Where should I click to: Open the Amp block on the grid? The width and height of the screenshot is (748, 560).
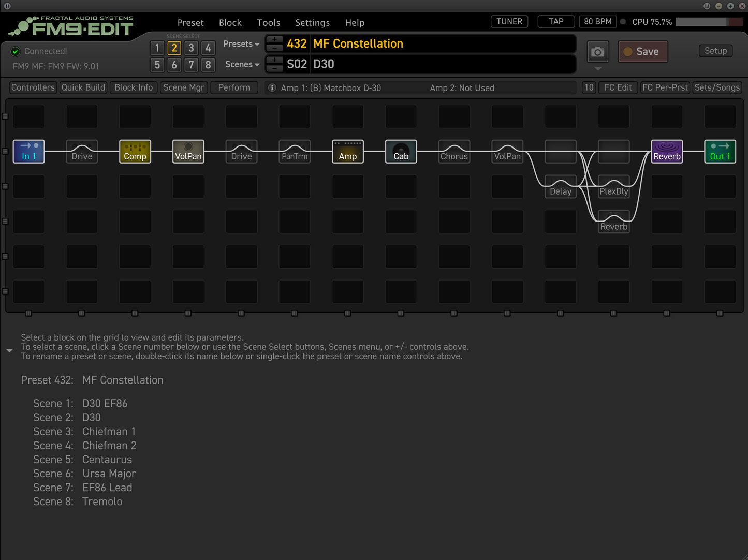pyautogui.click(x=347, y=151)
